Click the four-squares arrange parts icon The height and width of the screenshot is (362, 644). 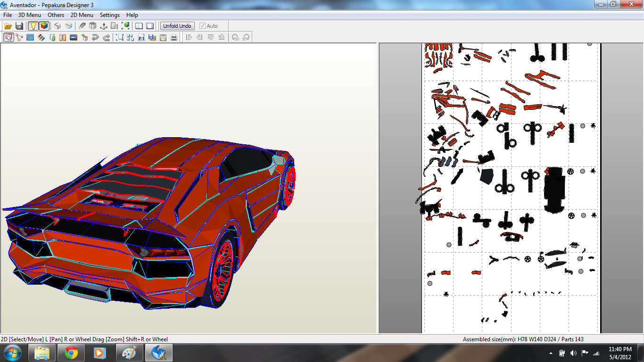click(131, 37)
